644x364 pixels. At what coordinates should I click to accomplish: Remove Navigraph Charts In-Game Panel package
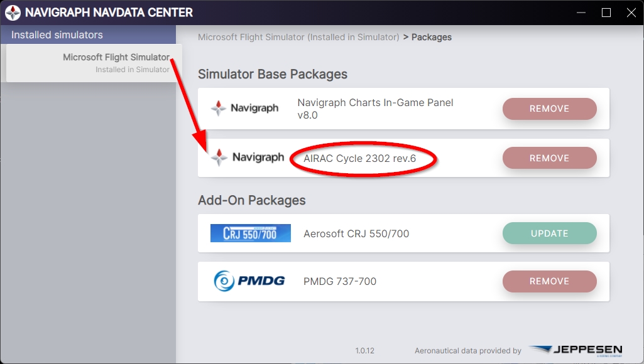[550, 109]
